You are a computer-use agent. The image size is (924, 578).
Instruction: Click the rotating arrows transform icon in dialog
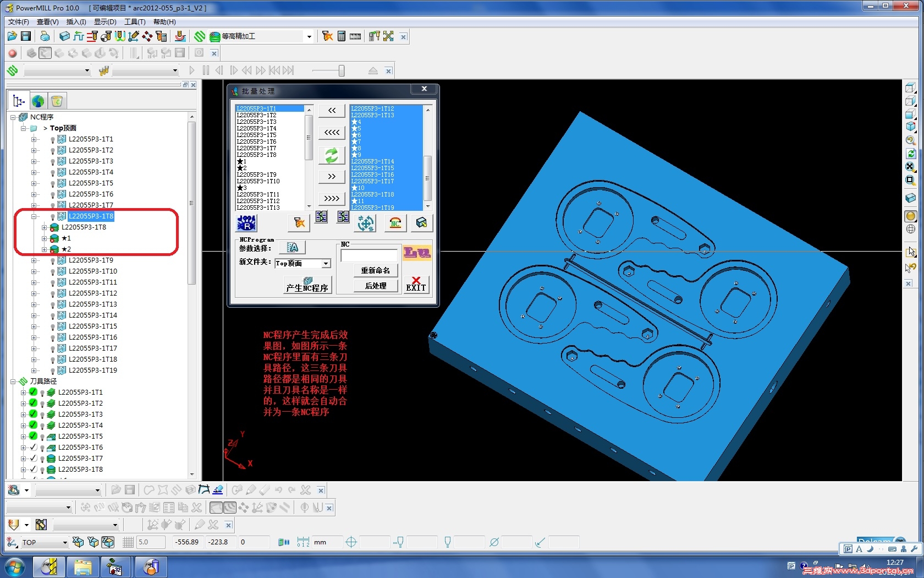pos(366,223)
